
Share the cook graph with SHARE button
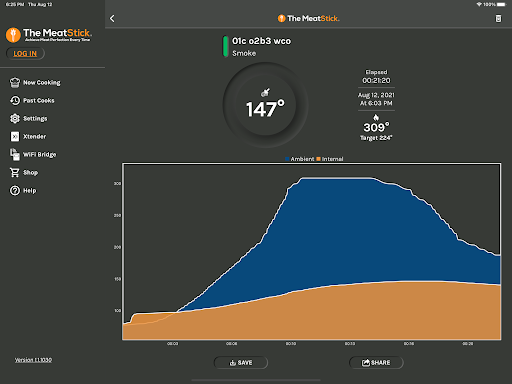tap(376, 362)
